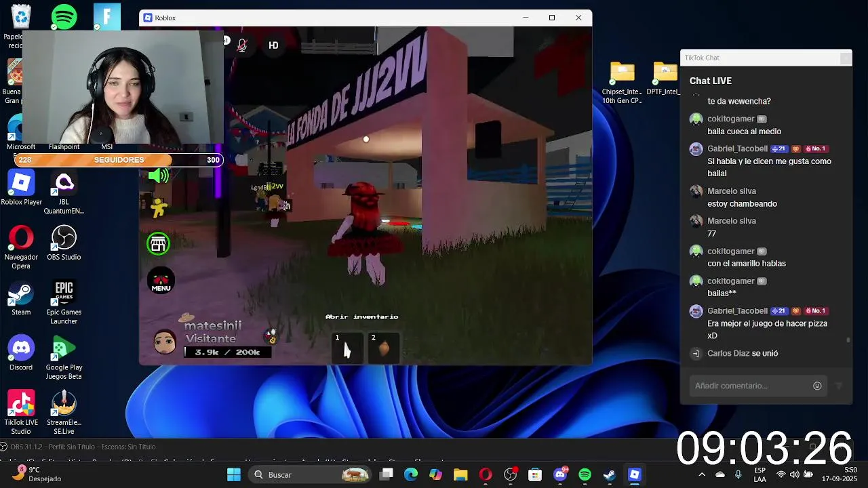The image size is (868, 488).
Task: Open the in-game MENU button
Action: tap(161, 281)
